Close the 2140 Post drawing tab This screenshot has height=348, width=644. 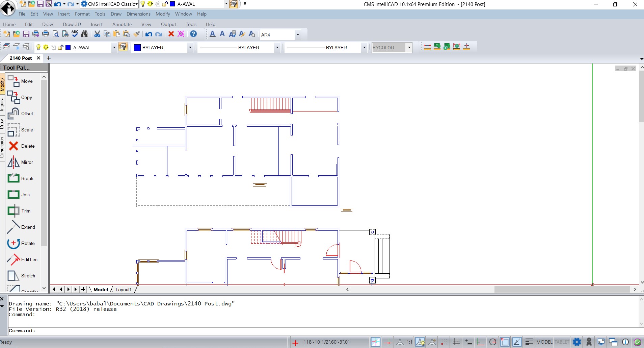click(x=38, y=58)
